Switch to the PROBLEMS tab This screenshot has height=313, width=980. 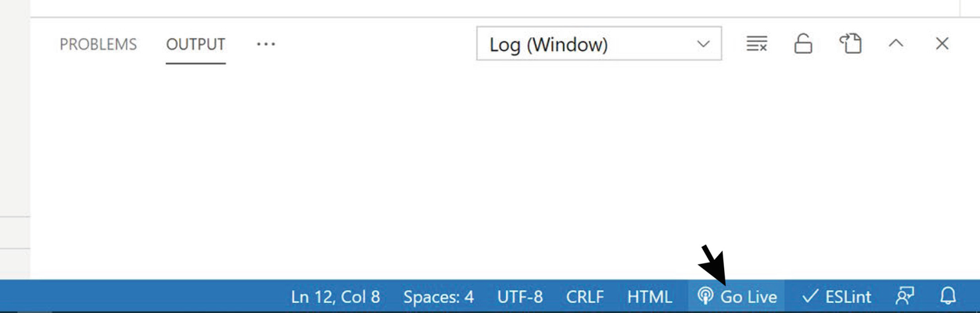click(98, 44)
